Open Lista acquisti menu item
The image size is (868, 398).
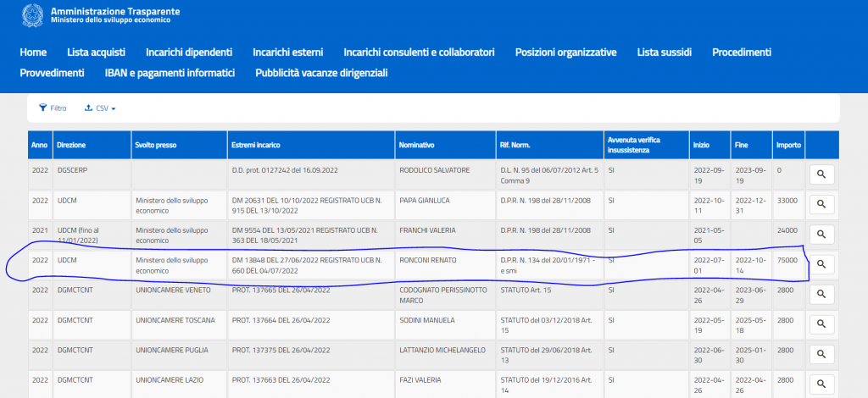(x=97, y=53)
